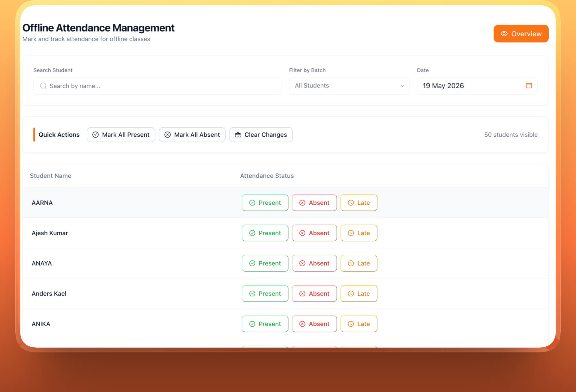This screenshot has width=576, height=392.
Task: Mark AARNA as Late
Action: click(x=359, y=203)
